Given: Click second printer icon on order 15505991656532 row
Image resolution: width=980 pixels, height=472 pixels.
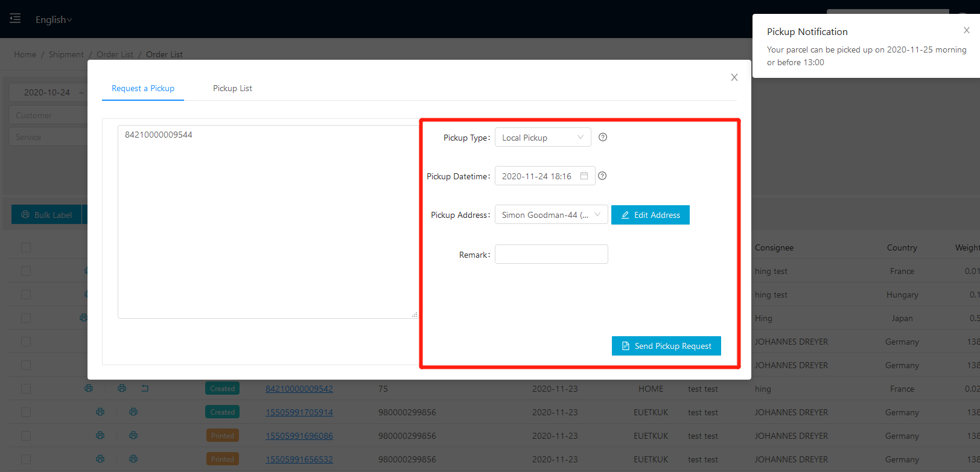Looking at the screenshot, I should (133, 459).
